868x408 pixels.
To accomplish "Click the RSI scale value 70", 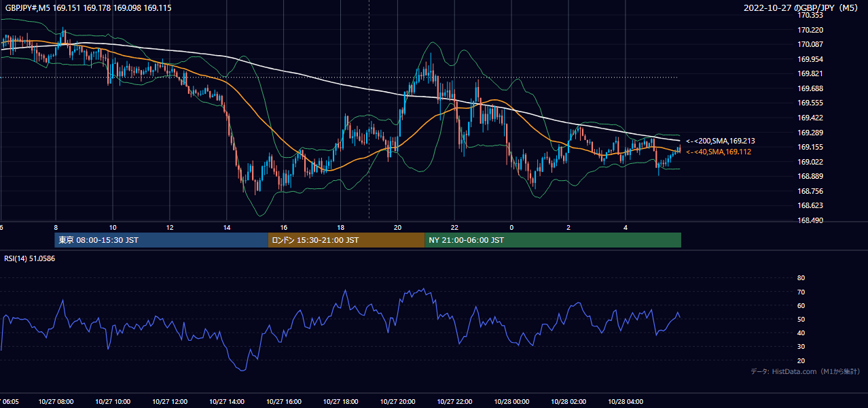I will tap(801, 292).
